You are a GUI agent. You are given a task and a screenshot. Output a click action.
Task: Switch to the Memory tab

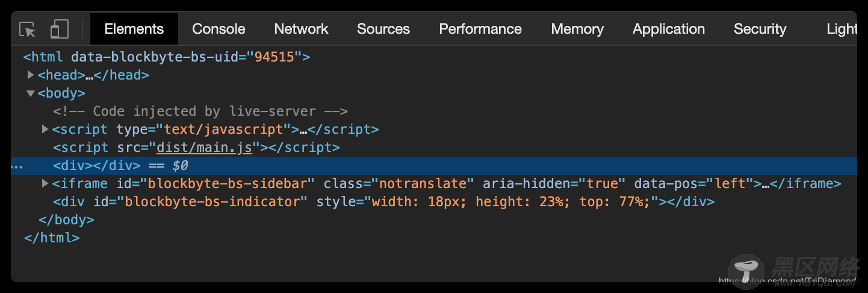(x=577, y=29)
